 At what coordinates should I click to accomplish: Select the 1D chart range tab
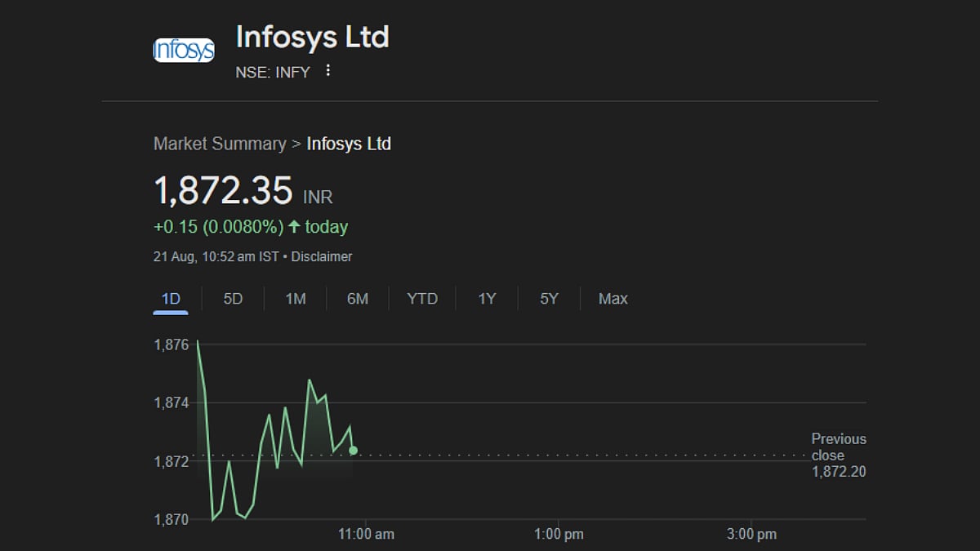pyautogui.click(x=171, y=299)
